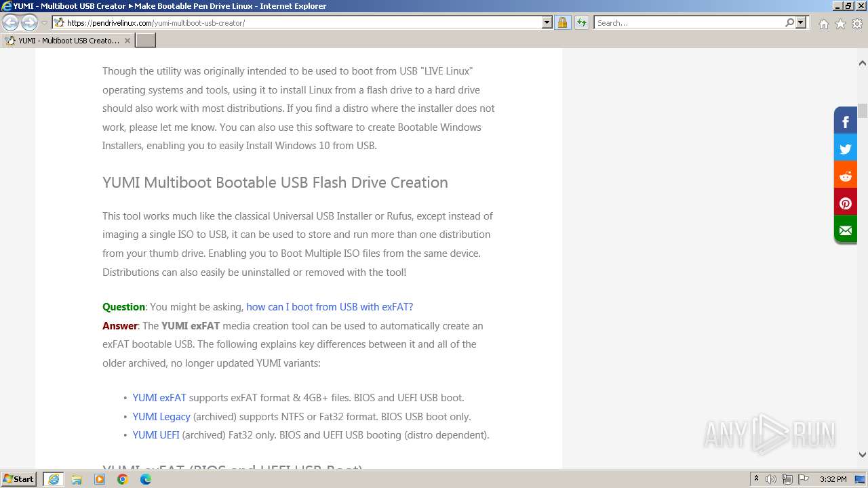
Task: Click the page scrollbar down arrow
Action: [862, 455]
